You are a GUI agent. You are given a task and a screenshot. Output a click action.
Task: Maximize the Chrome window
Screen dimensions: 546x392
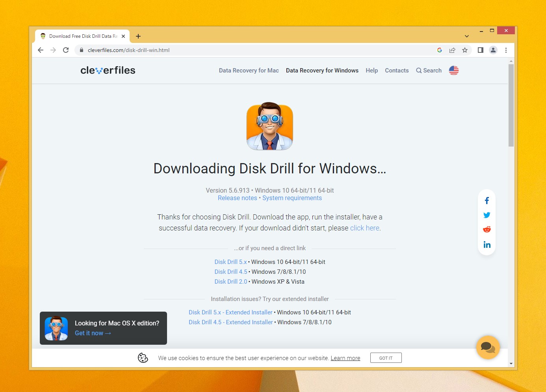492,31
